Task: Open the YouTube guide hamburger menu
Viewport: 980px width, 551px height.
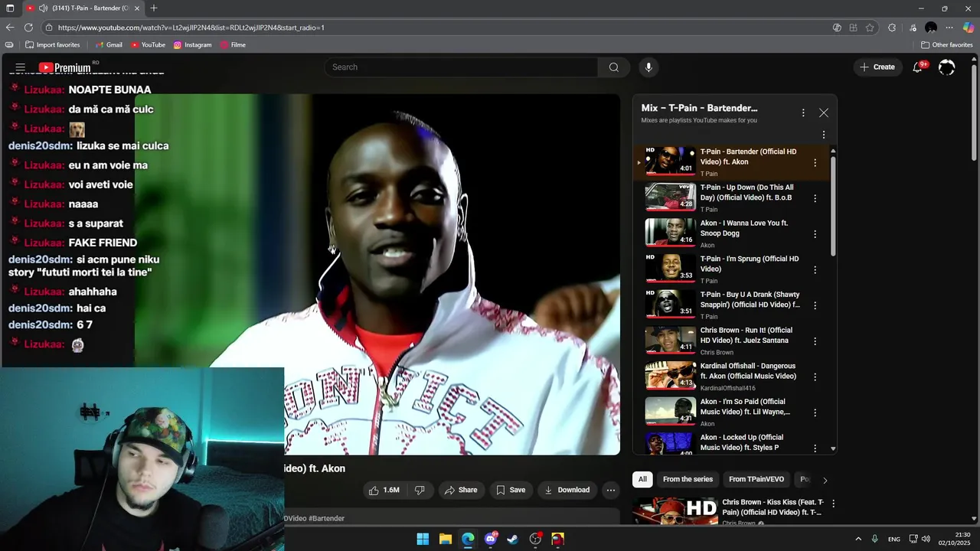Action: tap(21, 67)
